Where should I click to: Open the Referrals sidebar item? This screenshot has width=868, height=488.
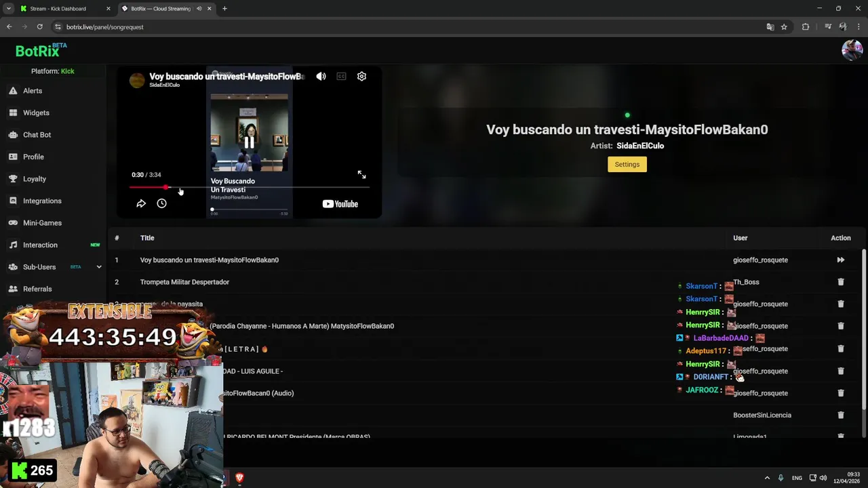37,289
